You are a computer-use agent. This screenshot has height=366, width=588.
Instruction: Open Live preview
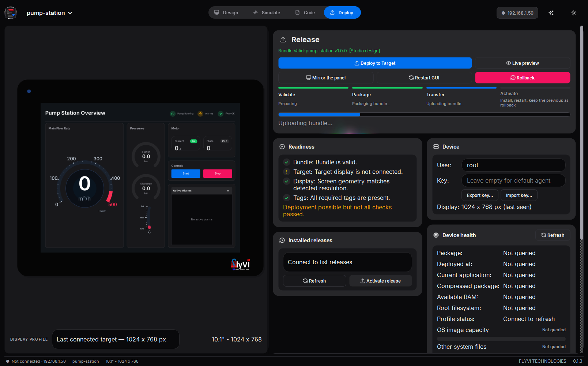pos(523,63)
